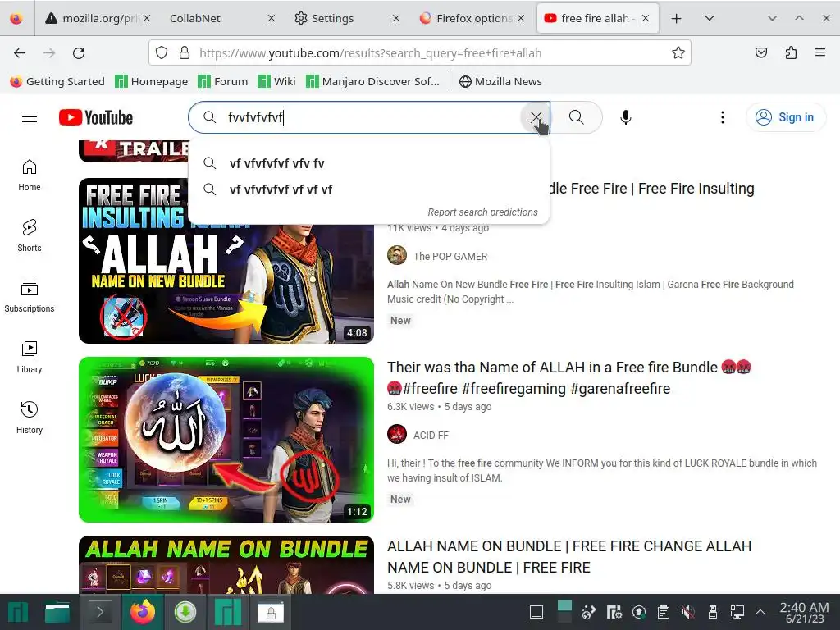Open YouTube settings three-dot menu
Viewport: 840px width, 630px height.
[722, 117]
